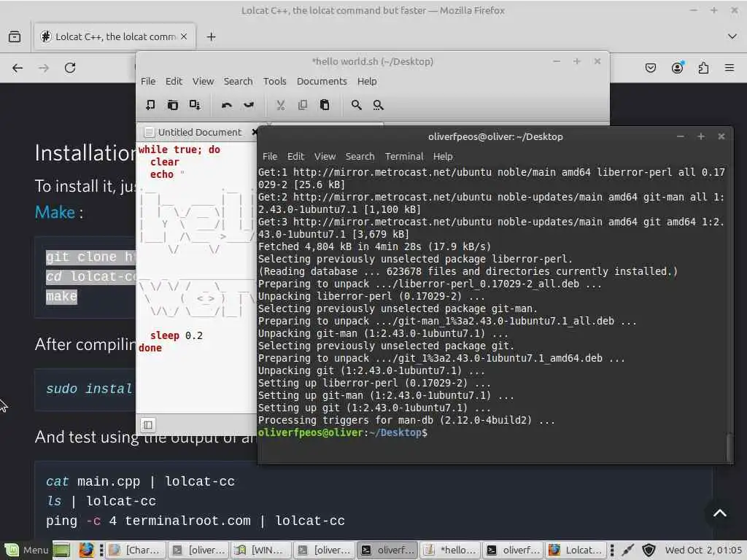
Task: Click the new document icon in the text editor toolbar
Action: coord(150,105)
